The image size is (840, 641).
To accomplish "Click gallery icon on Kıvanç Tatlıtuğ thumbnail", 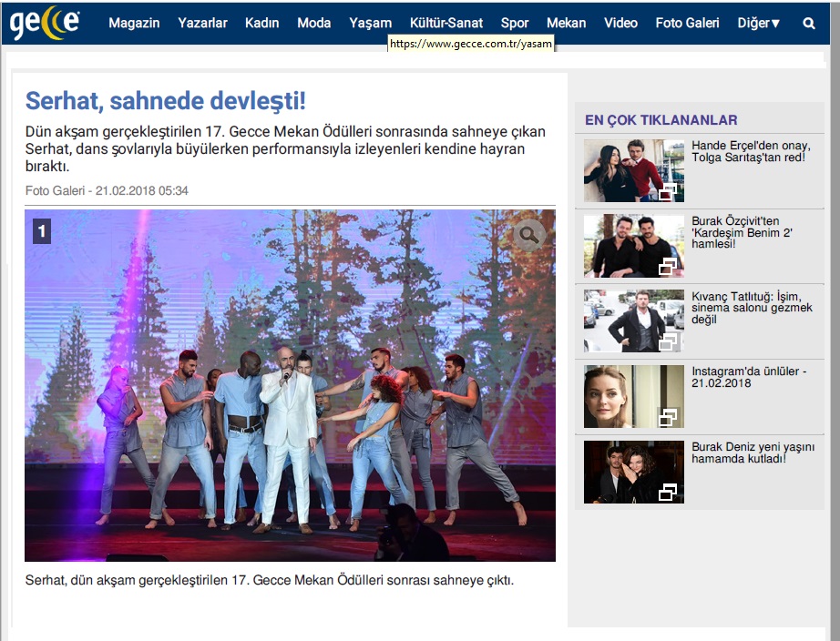I will tap(668, 341).
